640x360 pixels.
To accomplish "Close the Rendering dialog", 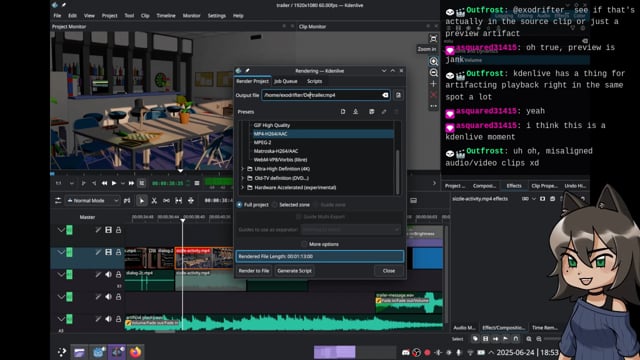I will tap(389, 271).
